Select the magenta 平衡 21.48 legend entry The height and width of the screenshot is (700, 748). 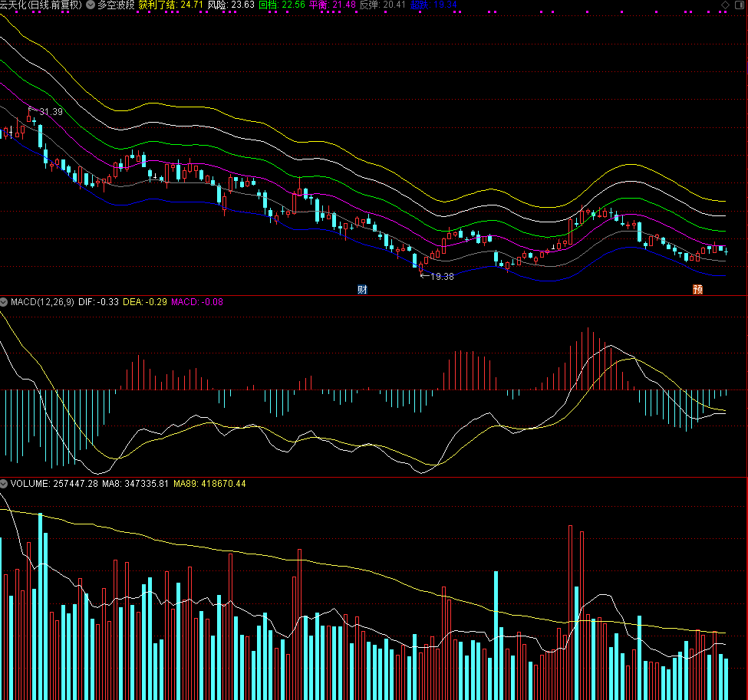(332, 5)
